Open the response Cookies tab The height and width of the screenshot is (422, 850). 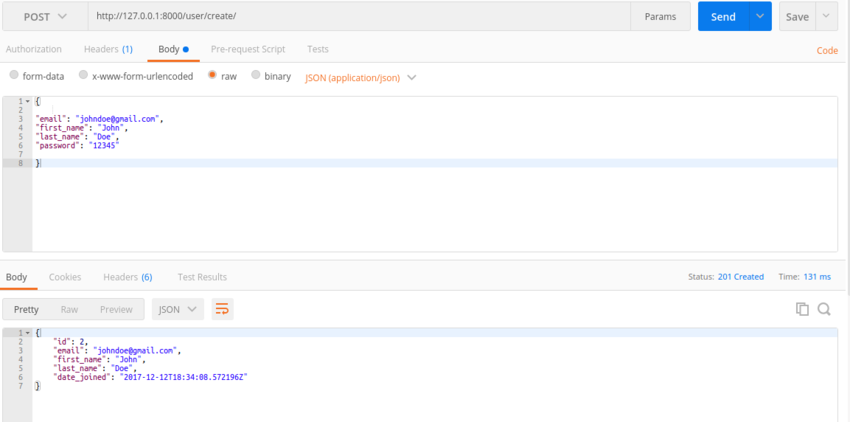pos(65,277)
